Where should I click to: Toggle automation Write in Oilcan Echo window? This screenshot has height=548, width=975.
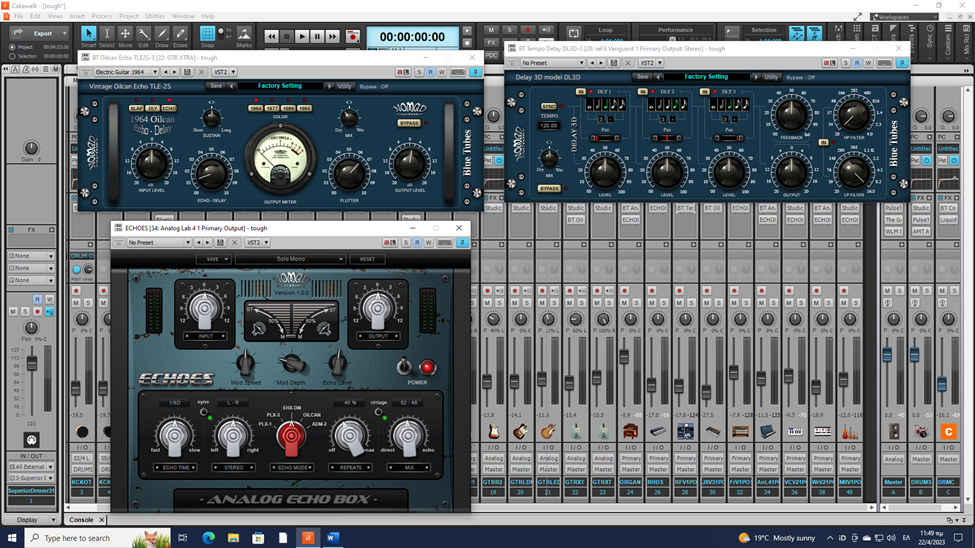click(441, 72)
